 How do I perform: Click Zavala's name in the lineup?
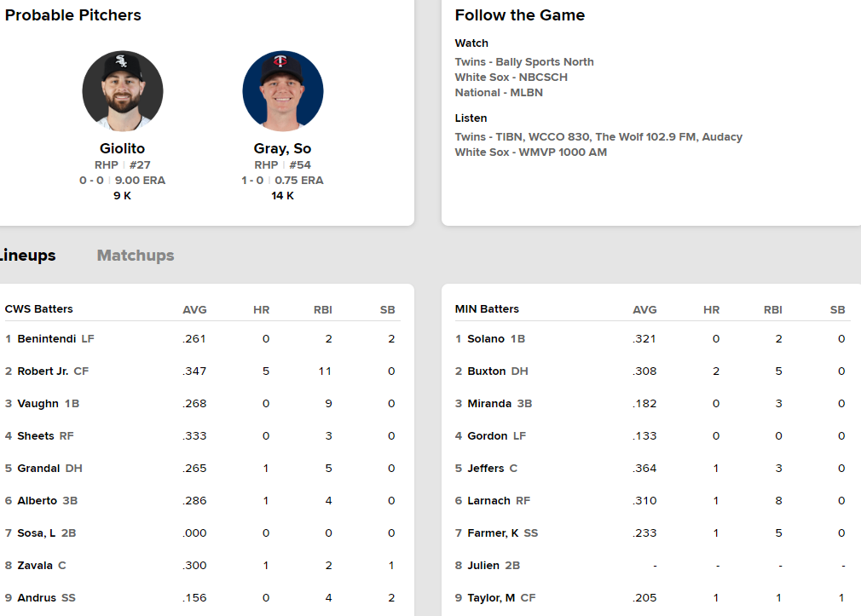(x=35, y=566)
